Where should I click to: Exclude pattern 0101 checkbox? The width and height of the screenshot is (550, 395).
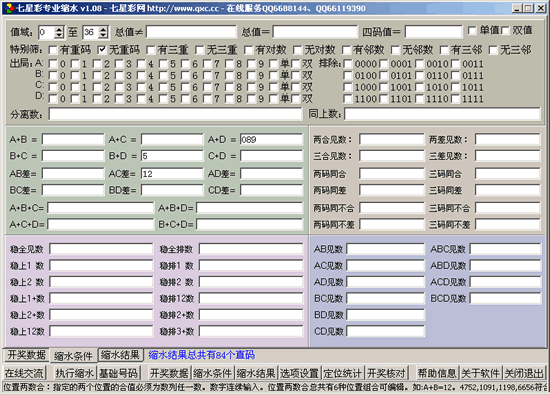[x=384, y=75]
